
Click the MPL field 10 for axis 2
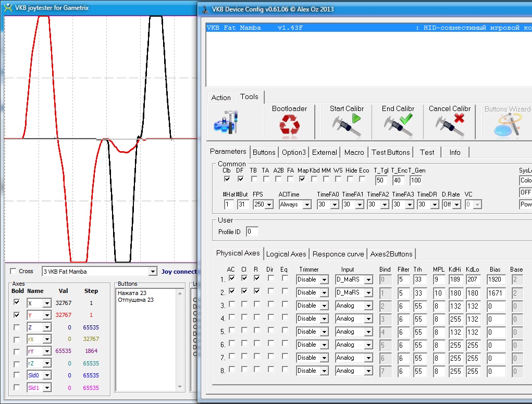tap(439, 292)
